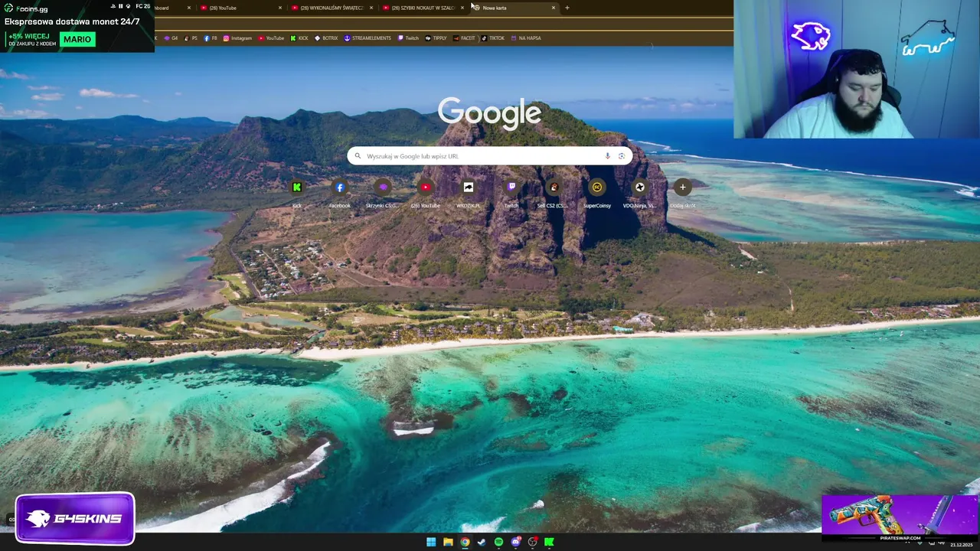Click the Google search box
Viewport: 980px width, 551px height.
point(490,156)
